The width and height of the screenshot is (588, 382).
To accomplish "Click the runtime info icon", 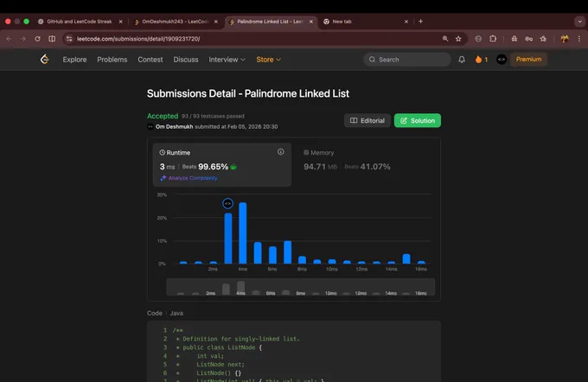I will point(280,152).
